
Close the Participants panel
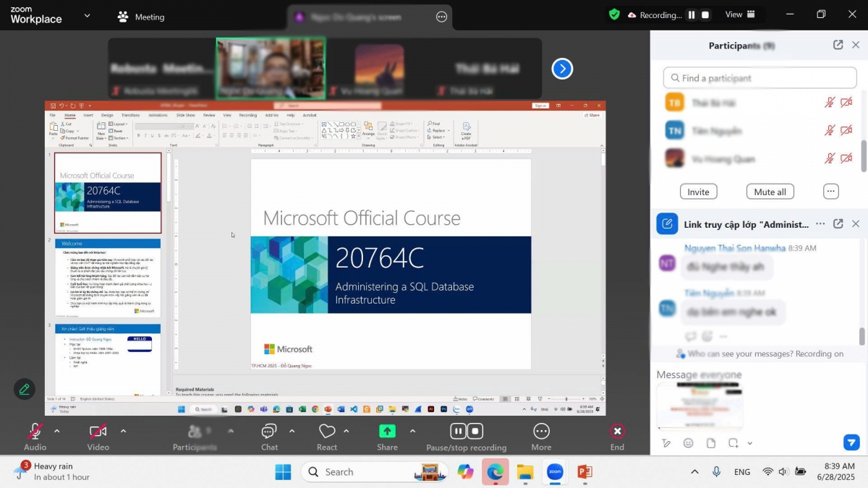(856, 45)
